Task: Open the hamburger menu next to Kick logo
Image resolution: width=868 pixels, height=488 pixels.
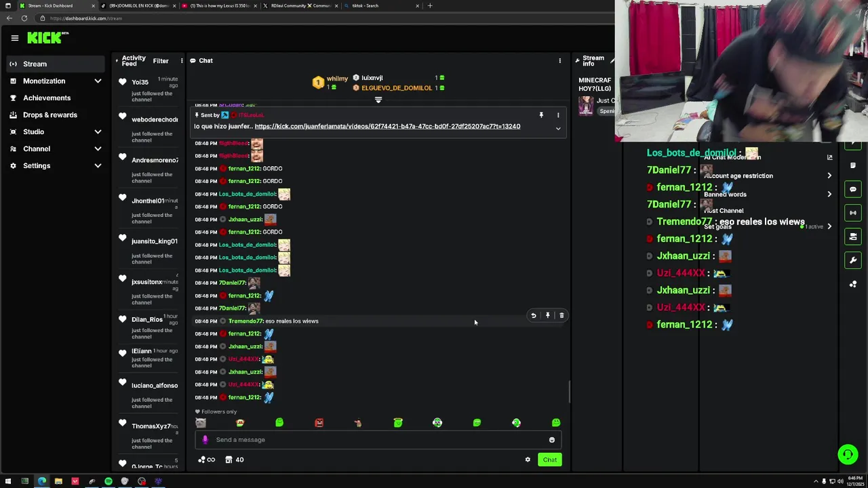Action: point(14,38)
